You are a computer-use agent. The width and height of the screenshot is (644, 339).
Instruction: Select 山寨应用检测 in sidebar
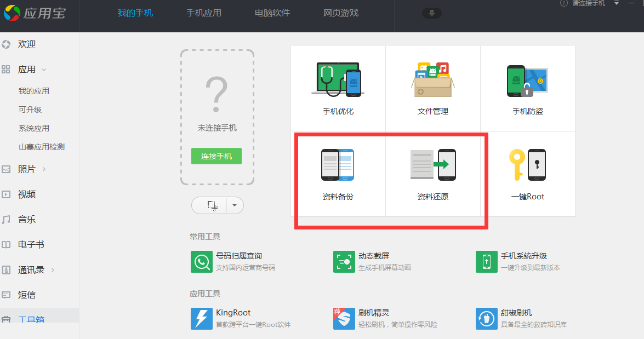point(42,147)
